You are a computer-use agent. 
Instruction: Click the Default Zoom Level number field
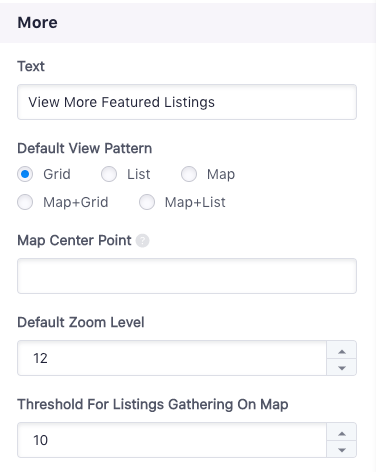coord(172,358)
